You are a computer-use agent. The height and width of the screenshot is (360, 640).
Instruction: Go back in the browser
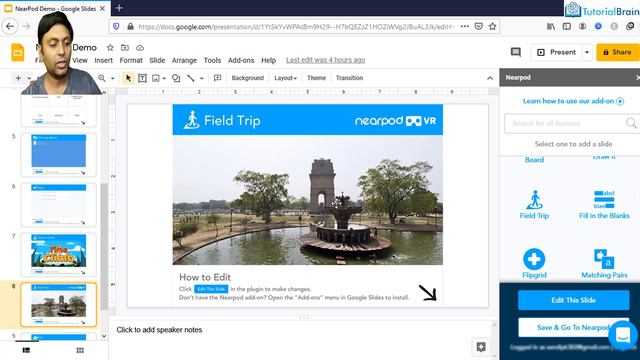click(x=10, y=27)
